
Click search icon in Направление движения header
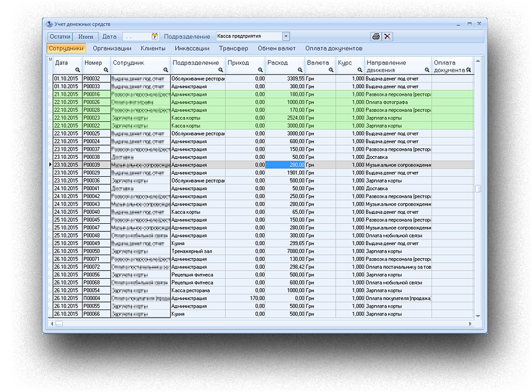click(x=427, y=70)
